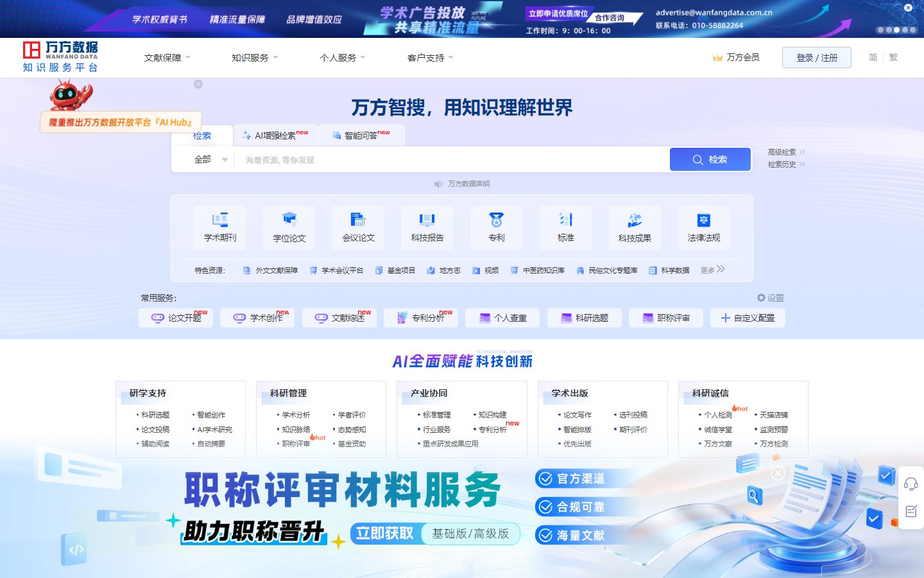Close the AI Hub robot promotion
The height and width of the screenshot is (578, 924).
coord(198,84)
